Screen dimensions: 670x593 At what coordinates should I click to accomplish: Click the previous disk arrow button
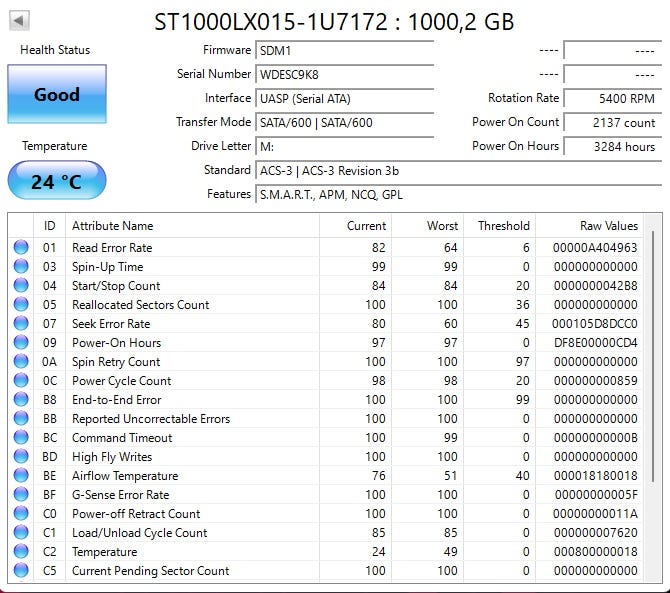[x=20, y=20]
